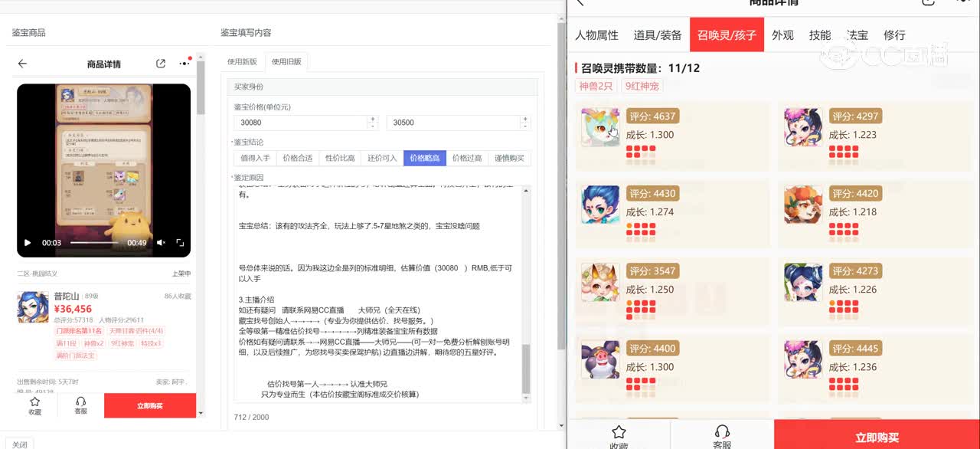Click the 神兽x2 tag in left panel
Image resolution: width=980 pixels, height=449 pixels.
[x=94, y=343]
